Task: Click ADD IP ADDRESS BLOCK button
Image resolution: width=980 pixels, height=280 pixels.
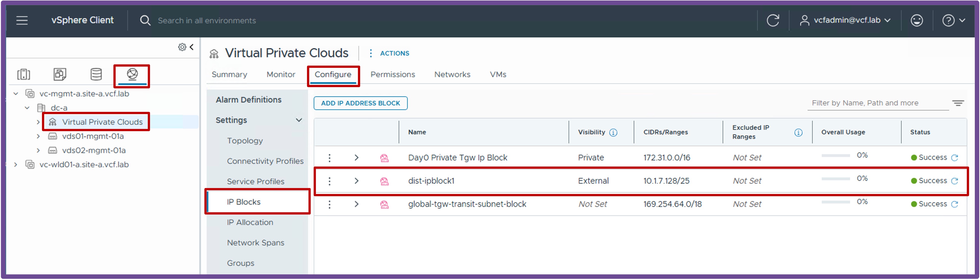Action: pos(360,103)
